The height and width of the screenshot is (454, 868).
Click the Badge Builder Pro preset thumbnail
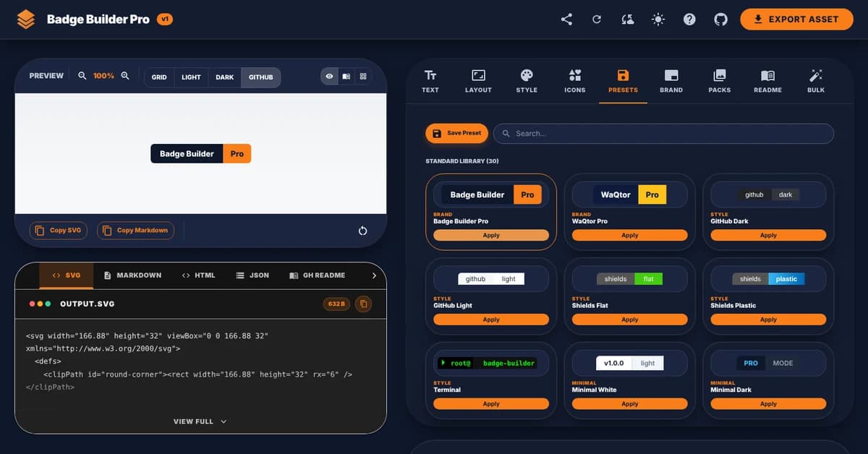491,194
